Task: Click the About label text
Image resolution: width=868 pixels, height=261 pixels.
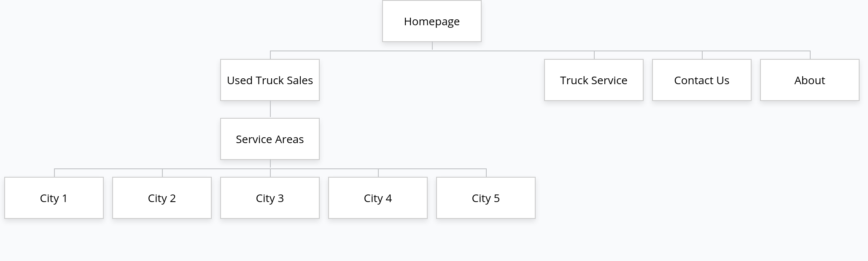Action: click(x=810, y=80)
